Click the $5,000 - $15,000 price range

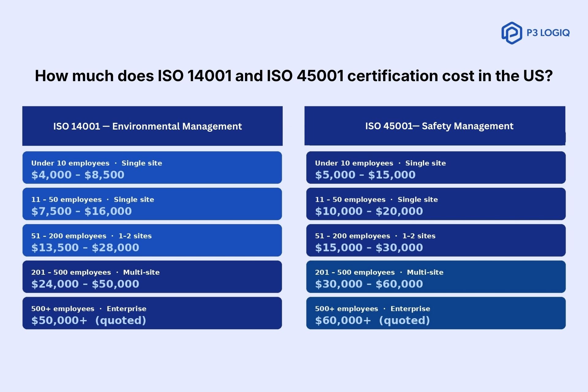point(365,175)
